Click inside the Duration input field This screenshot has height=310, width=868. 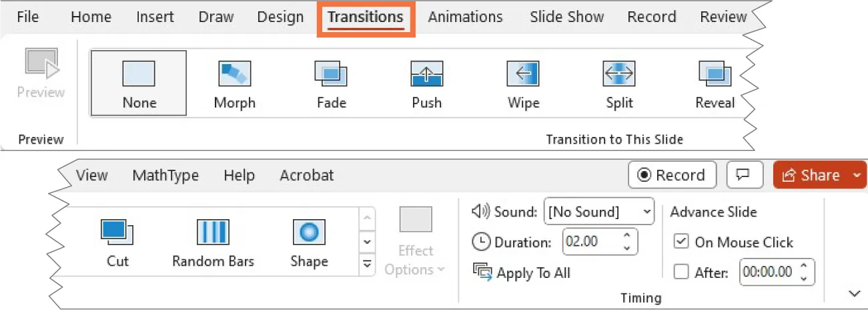point(591,242)
